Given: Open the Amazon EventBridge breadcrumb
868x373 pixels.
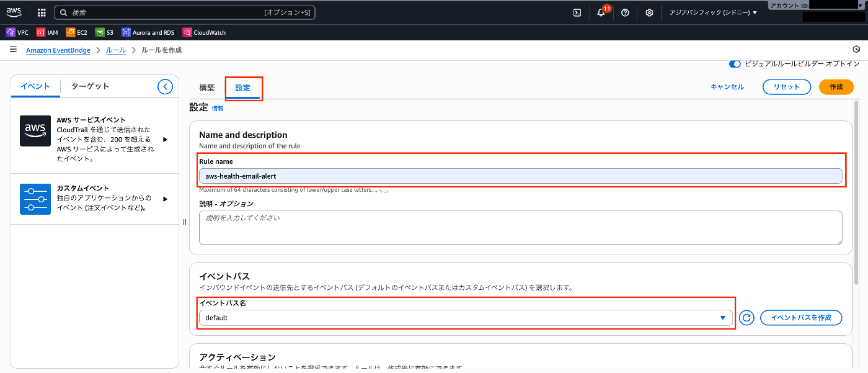Looking at the screenshot, I should (58, 50).
